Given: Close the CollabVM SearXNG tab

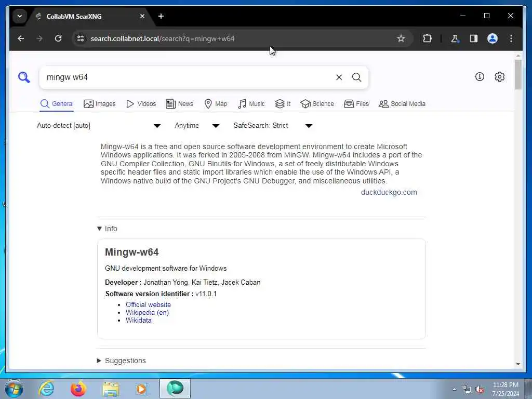Looking at the screenshot, I should pos(142,16).
